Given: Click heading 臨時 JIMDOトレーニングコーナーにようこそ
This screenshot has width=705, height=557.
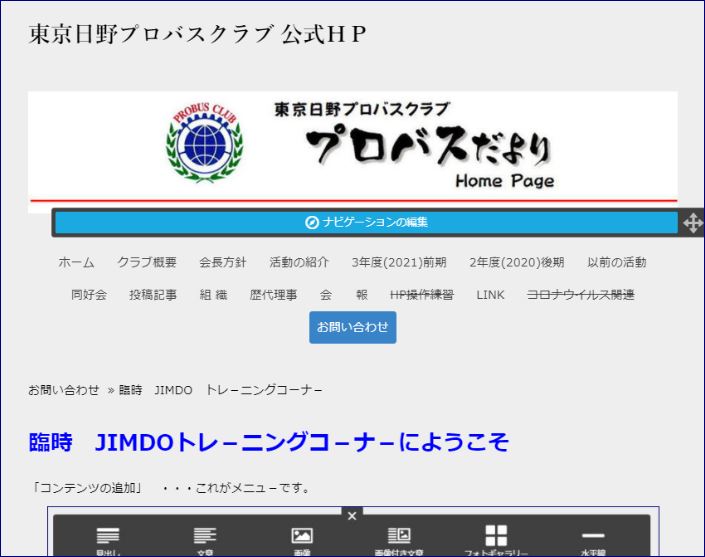Looking at the screenshot, I should coord(269,442).
